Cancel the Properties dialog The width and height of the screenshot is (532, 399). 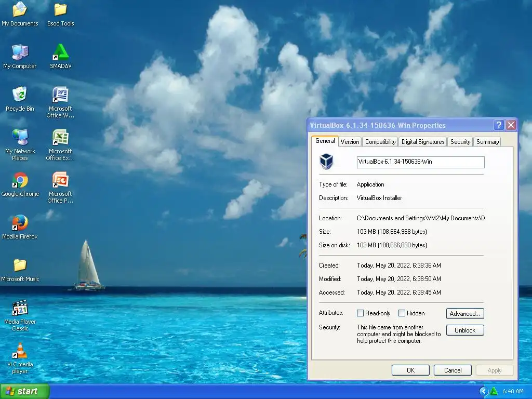(x=453, y=370)
